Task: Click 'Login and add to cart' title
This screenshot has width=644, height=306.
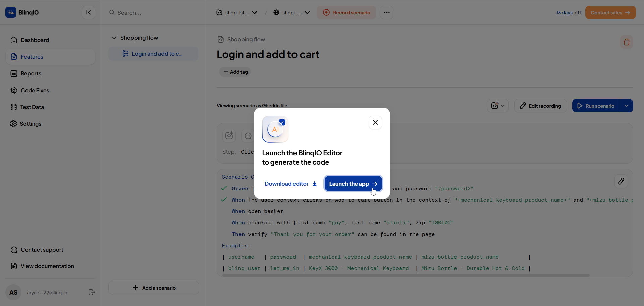Action: pyautogui.click(x=268, y=54)
